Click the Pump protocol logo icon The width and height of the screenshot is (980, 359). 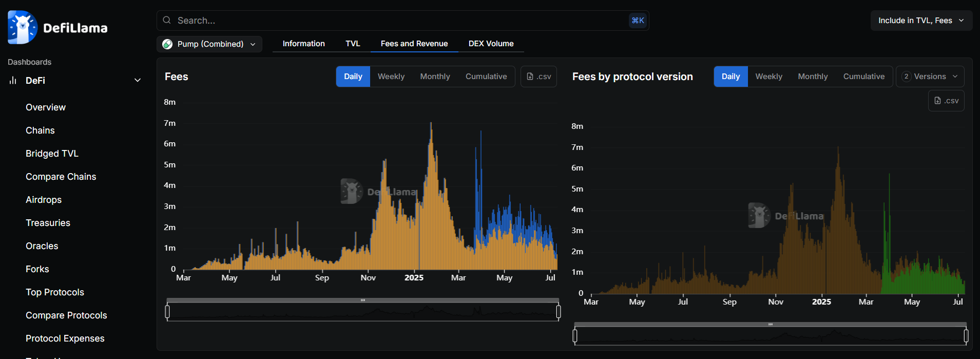[x=167, y=44]
